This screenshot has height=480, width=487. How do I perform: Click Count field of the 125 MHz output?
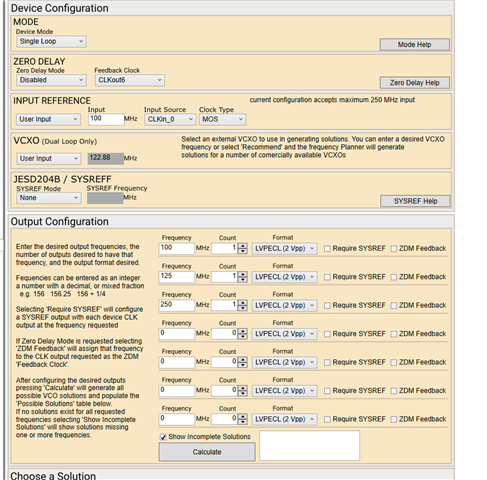tap(225, 277)
